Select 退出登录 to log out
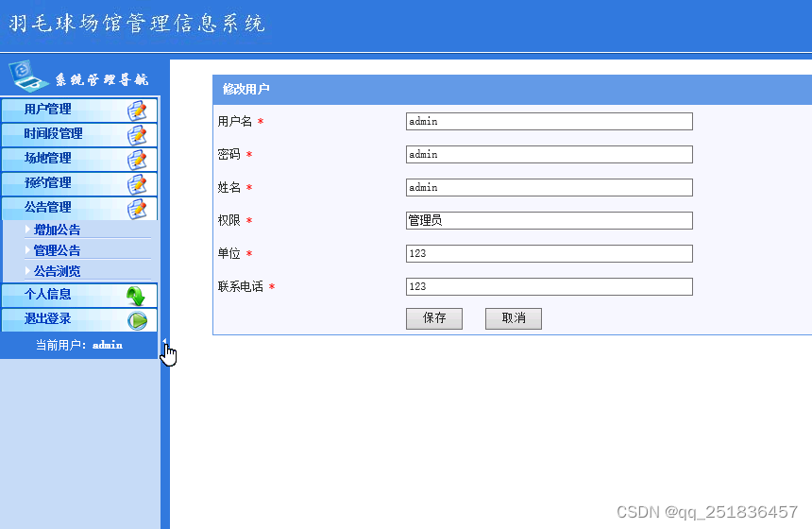This screenshot has width=812, height=529. pyautogui.click(x=79, y=319)
